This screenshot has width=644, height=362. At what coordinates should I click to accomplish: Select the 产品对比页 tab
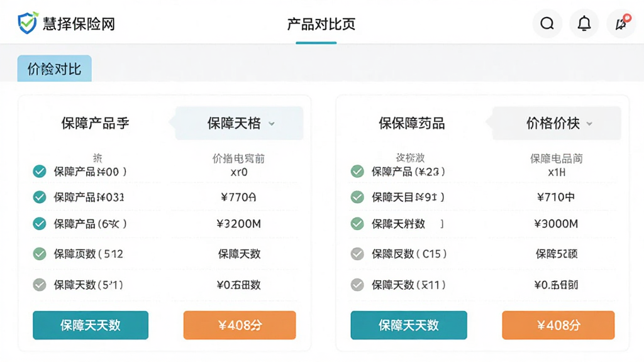(321, 25)
